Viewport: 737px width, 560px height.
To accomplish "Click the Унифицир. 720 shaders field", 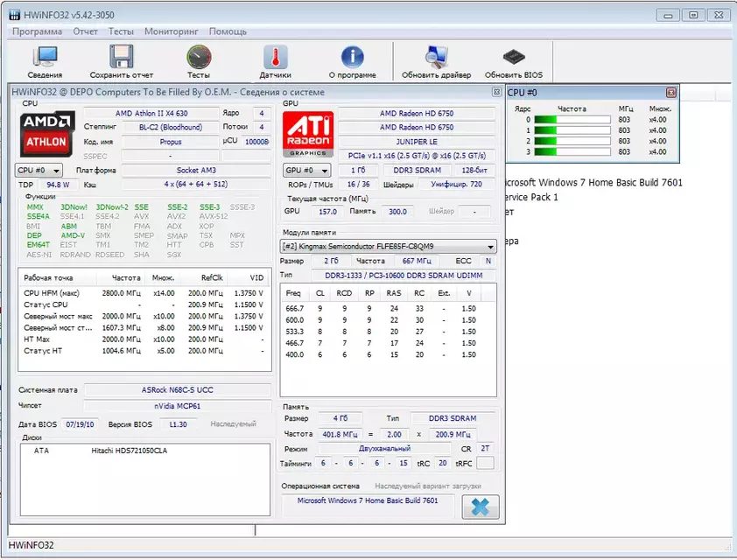I will point(456,185).
